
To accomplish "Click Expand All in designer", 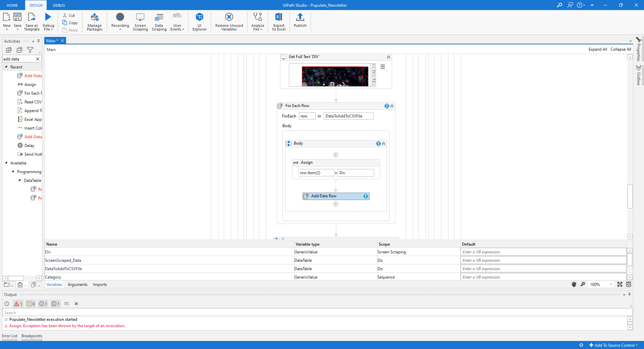I will [x=597, y=49].
